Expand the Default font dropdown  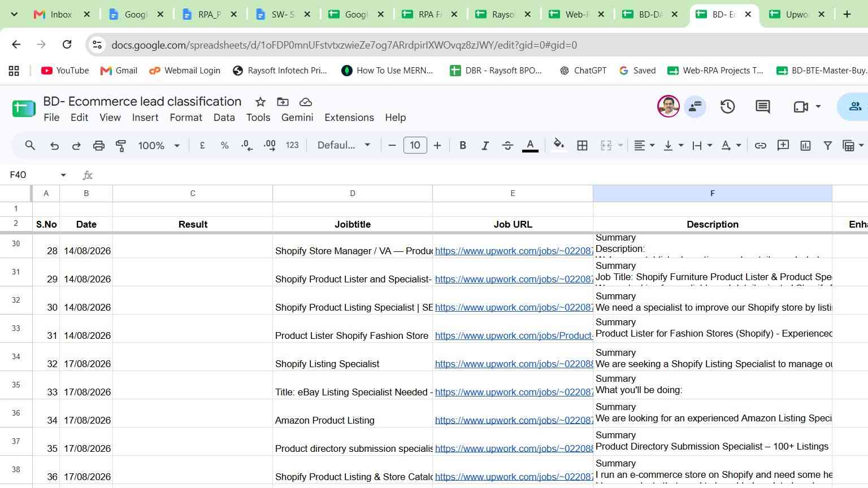pos(344,145)
